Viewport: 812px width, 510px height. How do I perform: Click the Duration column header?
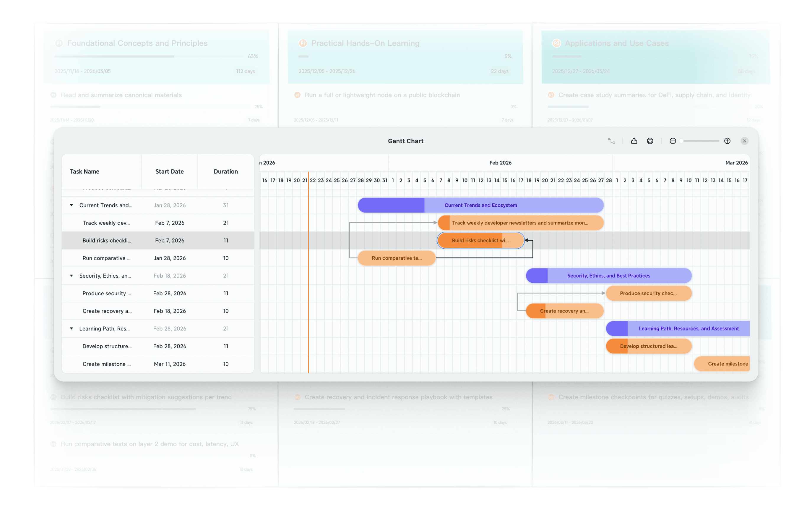pyautogui.click(x=225, y=171)
